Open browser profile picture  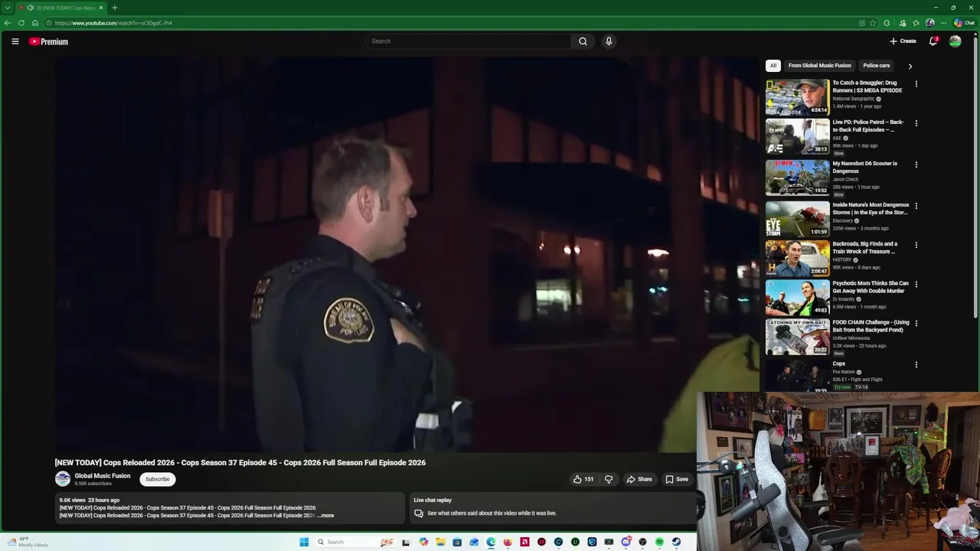pos(929,23)
